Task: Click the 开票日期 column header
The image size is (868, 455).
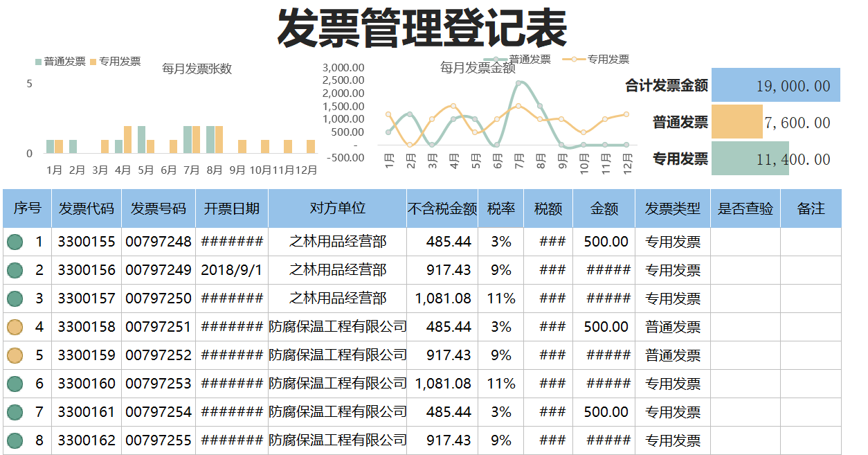Action: [230, 207]
